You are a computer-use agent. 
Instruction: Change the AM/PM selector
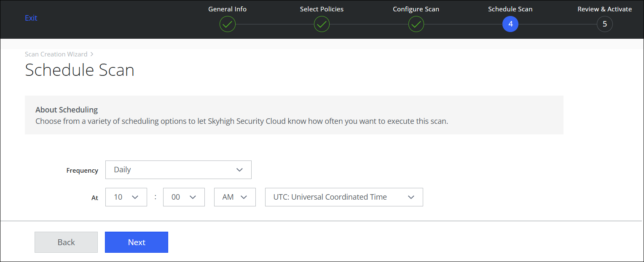pos(235,197)
